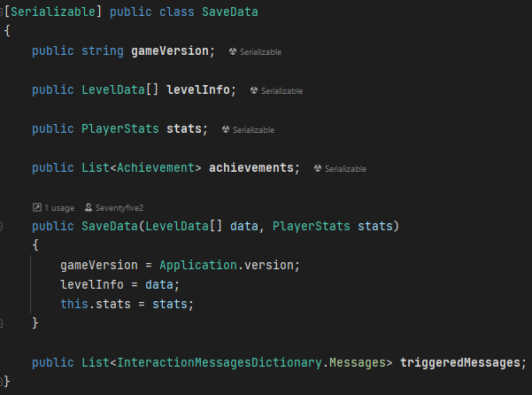Click the usage arrow icon above constructor
The width and height of the screenshot is (532, 395).
pos(37,207)
